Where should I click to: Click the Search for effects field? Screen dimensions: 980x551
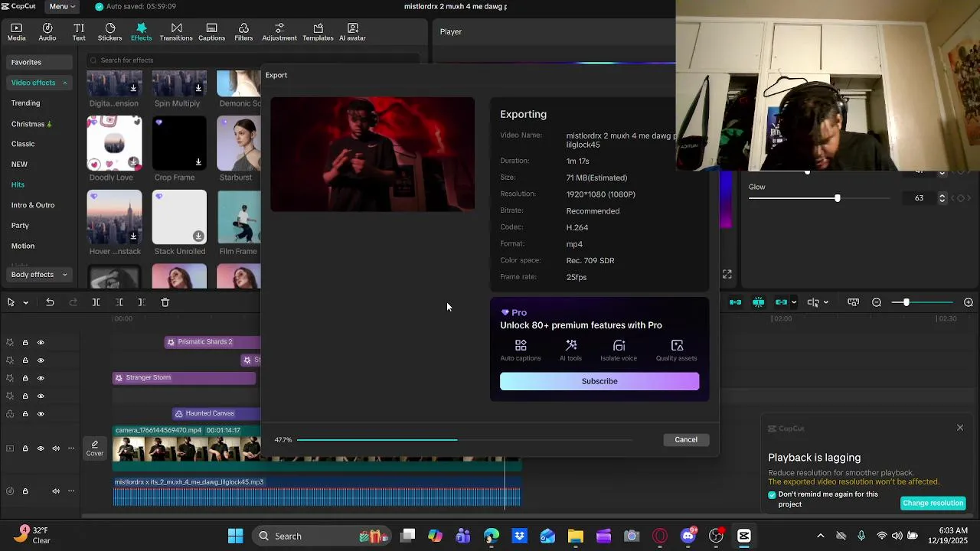click(253, 60)
